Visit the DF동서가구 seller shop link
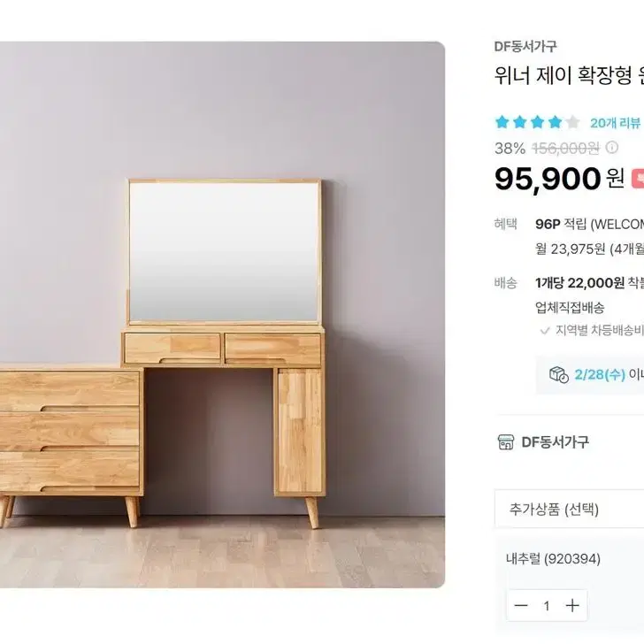Image resolution: width=644 pixels, height=644 pixels. coord(555,442)
